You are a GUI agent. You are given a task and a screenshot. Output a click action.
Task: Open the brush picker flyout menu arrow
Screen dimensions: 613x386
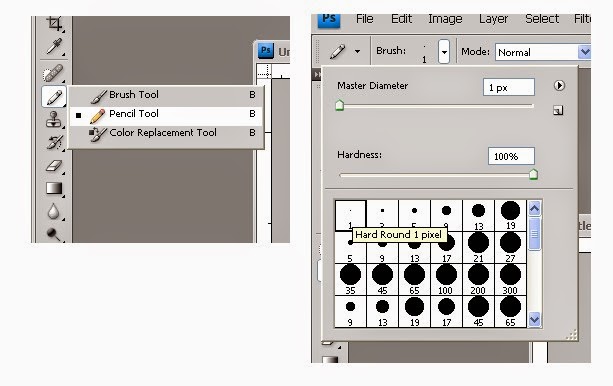(559, 86)
